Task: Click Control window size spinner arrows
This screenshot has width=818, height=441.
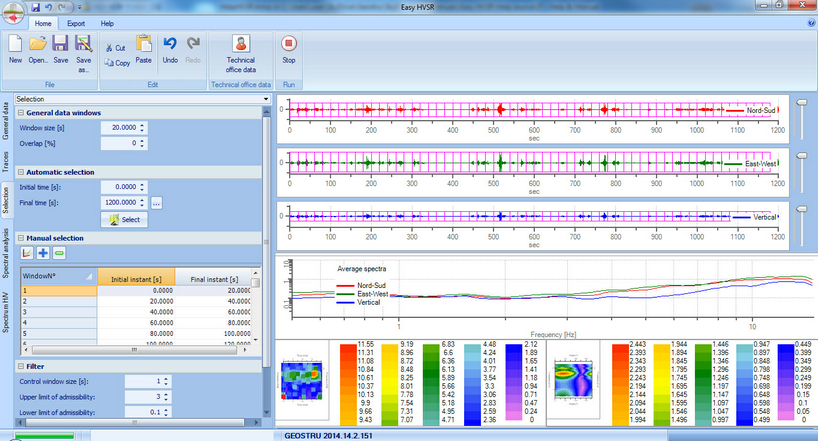Action: click(x=166, y=382)
